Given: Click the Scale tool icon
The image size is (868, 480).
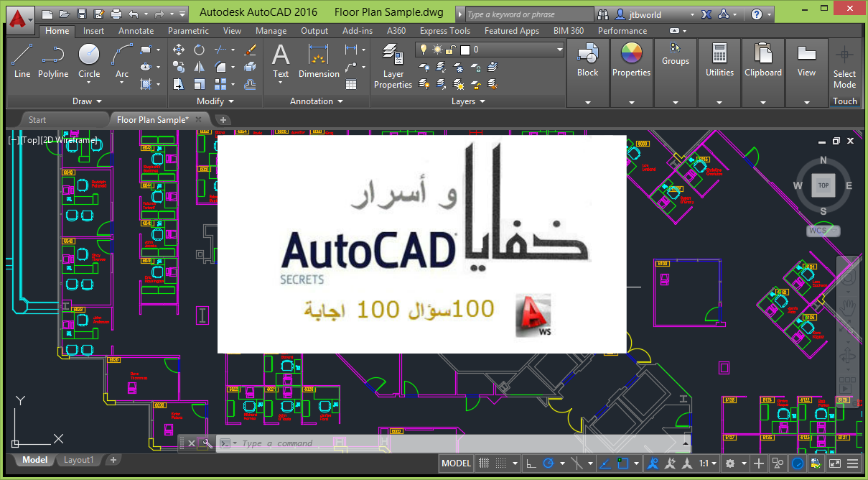Looking at the screenshot, I should pos(199,84).
